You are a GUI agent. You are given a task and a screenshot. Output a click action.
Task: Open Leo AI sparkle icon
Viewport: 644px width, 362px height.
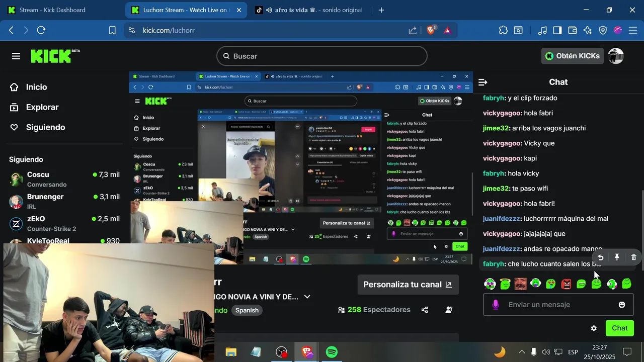coord(588,30)
